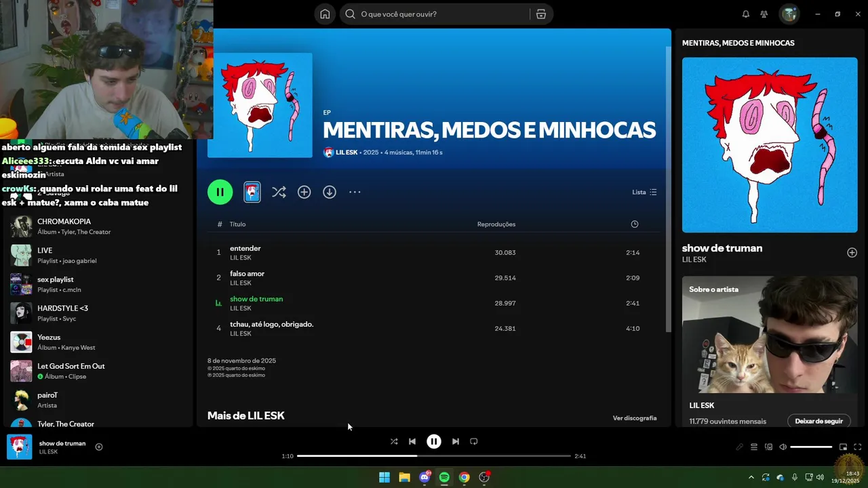Adjust the Spotify volume slider
Screen dimensions: 868x488
pos(811,447)
